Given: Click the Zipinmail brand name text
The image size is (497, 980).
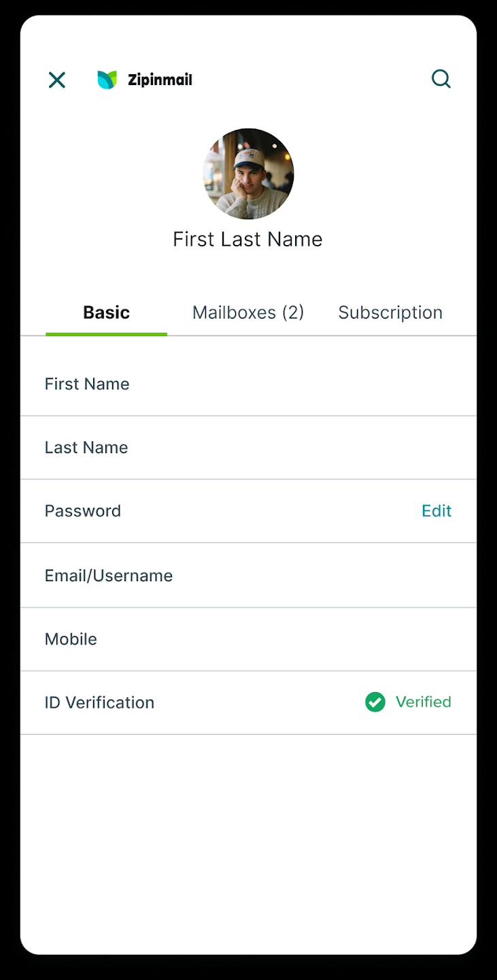Looking at the screenshot, I should [x=160, y=80].
